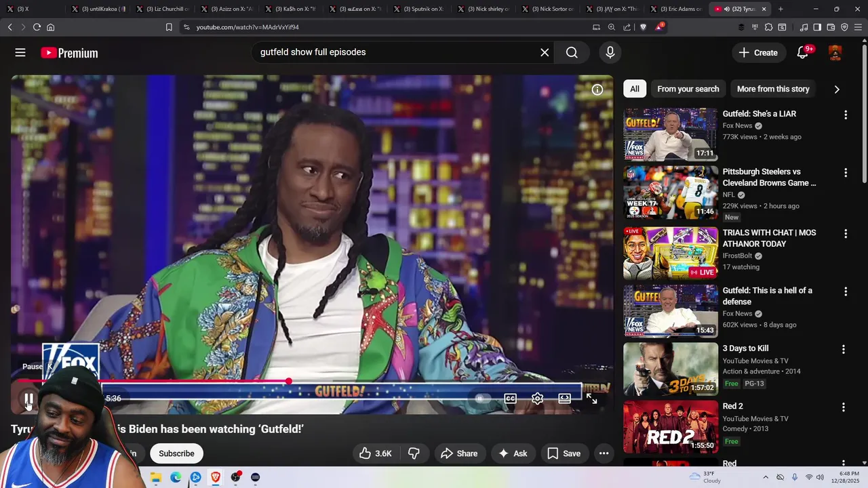Image resolution: width=868 pixels, height=488 pixels.
Task: Open player settings gear
Action: [538, 399]
